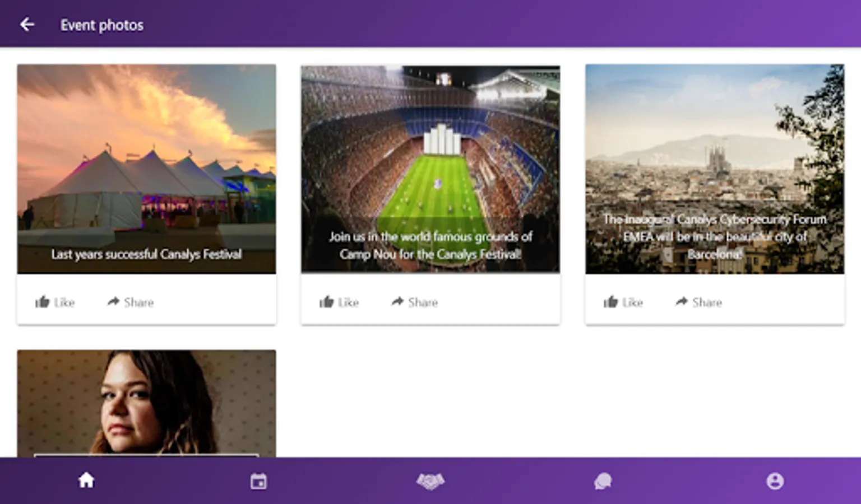Like the Canalys Festival tent photo
The image size is (861, 504).
[x=55, y=302]
